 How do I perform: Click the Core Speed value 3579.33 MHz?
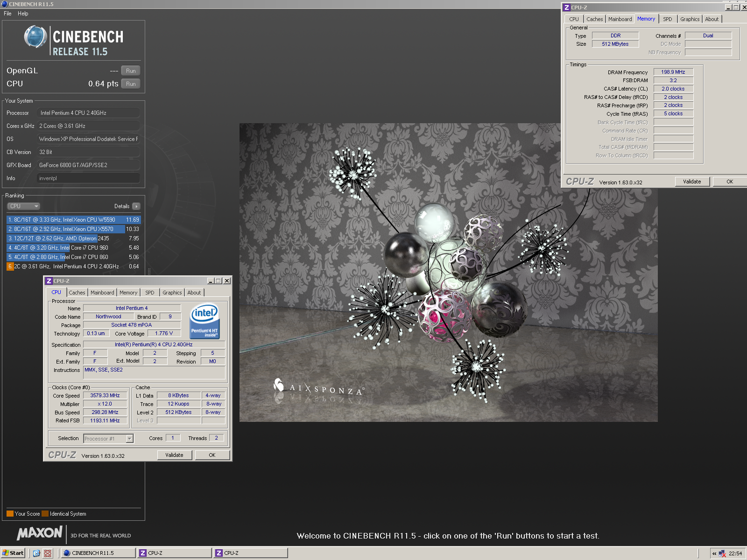105,395
